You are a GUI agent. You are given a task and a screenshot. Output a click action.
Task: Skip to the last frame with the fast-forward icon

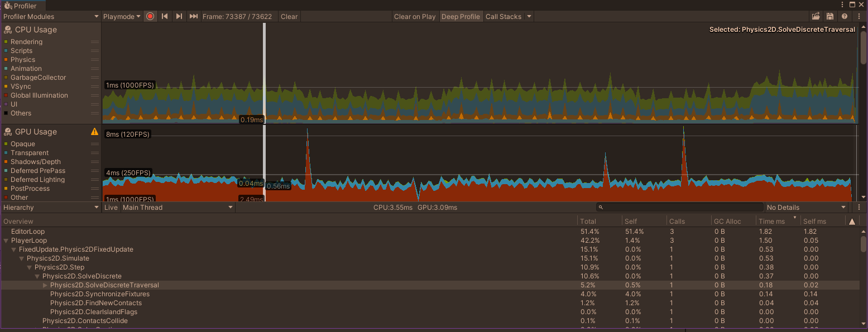(x=193, y=16)
